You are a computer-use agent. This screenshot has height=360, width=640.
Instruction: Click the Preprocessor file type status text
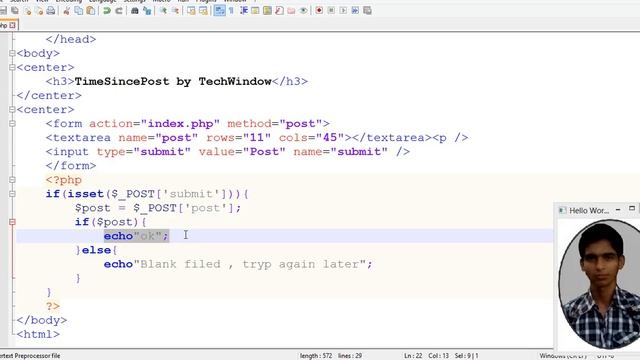[x=30, y=356]
